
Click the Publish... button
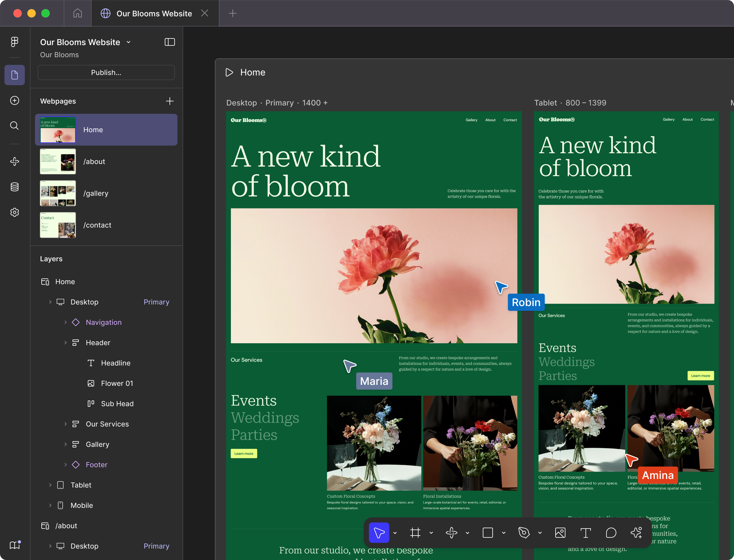[106, 72]
